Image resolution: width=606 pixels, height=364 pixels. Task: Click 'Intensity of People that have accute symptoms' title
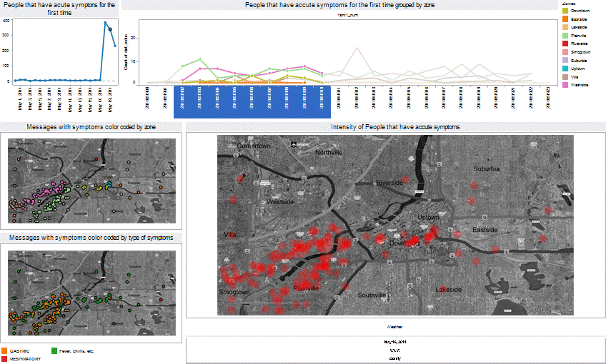pyautogui.click(x=395, y=127)
